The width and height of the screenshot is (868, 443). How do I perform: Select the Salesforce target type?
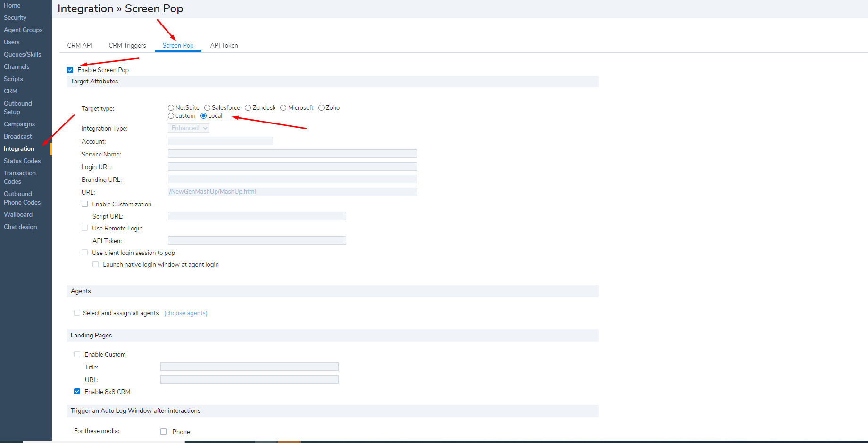tap(208, 108)
